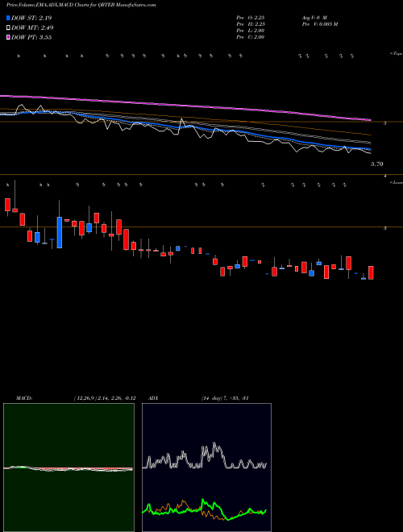Click the chart title mentioning QRTEB MunafaSutra.com
This screenshot has width=403, height=532.
(x=81, y=5)
